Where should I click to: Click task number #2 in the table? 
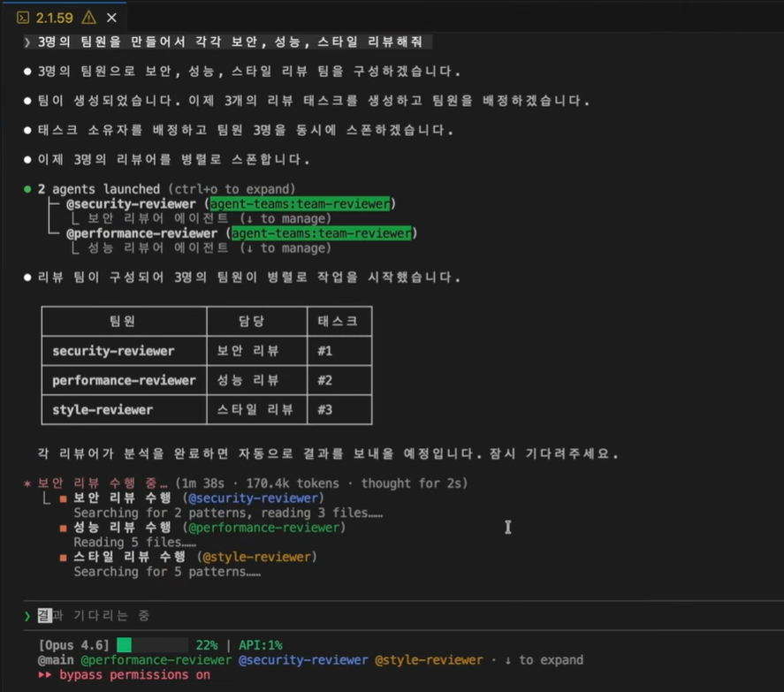(x=325, y=381)
